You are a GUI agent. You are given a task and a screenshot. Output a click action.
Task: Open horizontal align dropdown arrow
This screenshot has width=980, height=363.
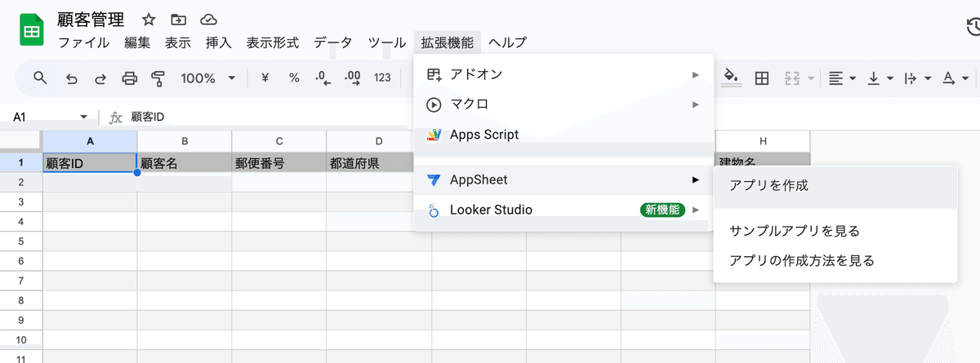[x=853, y=79]
